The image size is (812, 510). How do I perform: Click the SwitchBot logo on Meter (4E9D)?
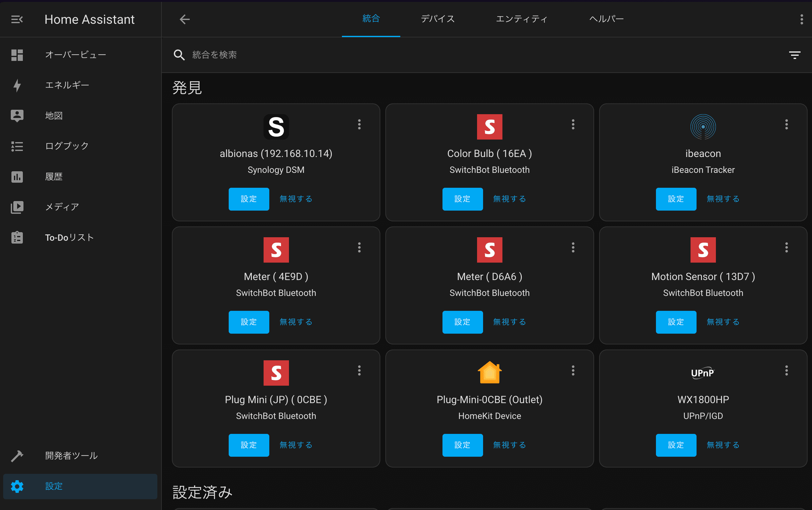click(276, 250)
